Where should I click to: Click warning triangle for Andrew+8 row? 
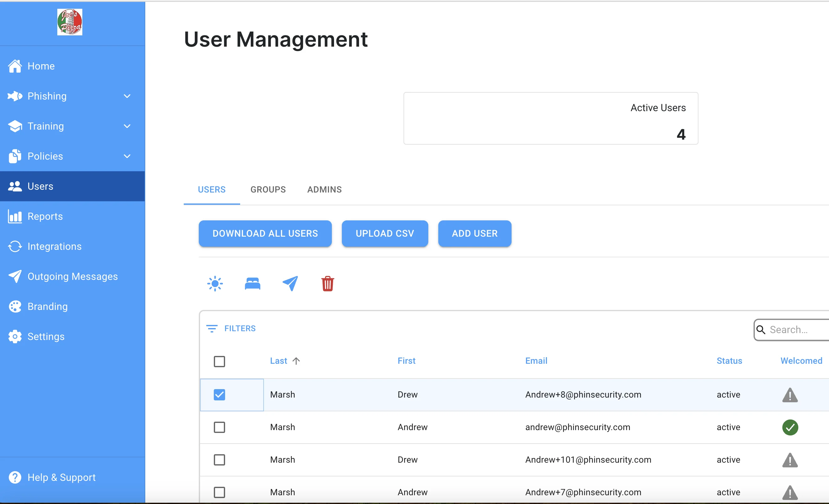click(790, 395)
